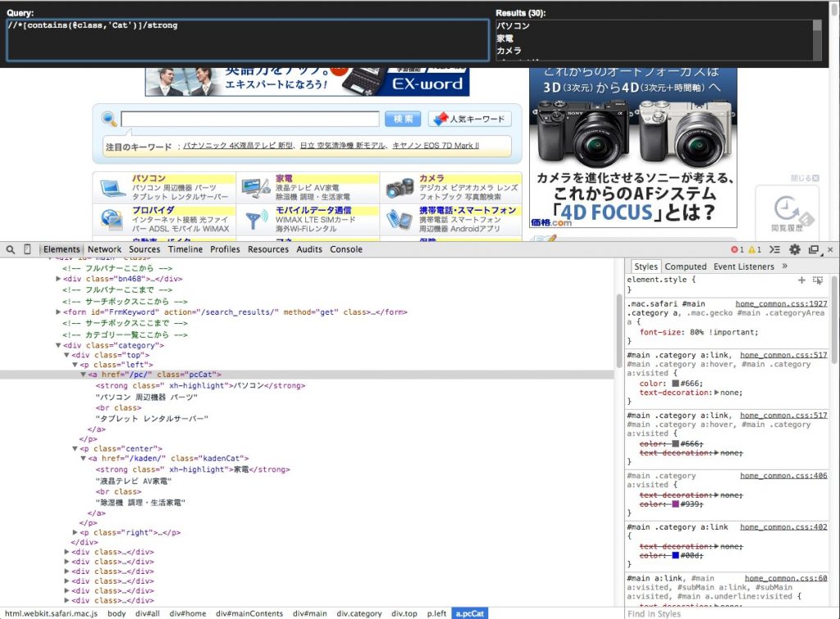Collapse p class center node
840x619 pixels.
(75, 448)
